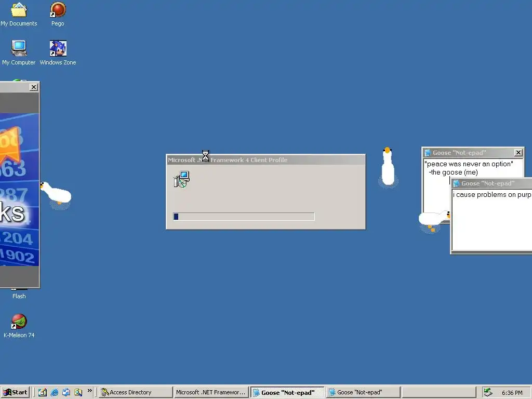Screen dimensions: 532x399
Task: Open the Start menu
Action: click(x=15, y=392)
